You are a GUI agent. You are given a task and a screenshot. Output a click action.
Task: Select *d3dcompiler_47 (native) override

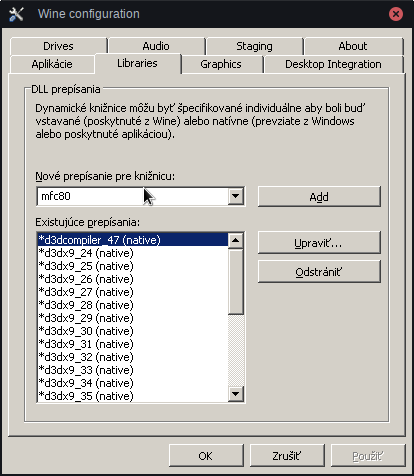point(133,240)
